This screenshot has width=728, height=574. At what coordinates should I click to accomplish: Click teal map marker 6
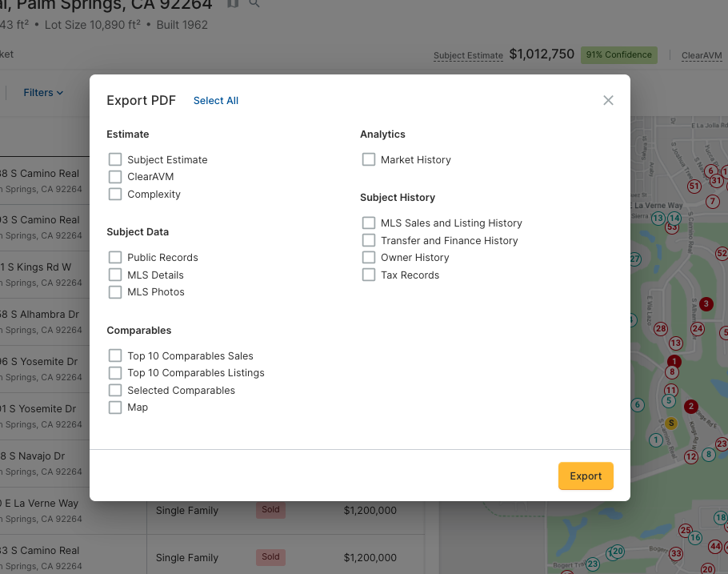[638, 405]
